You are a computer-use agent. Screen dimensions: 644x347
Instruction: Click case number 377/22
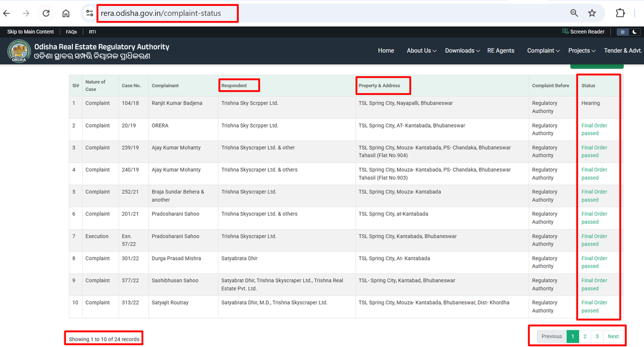(x=130, y=280)
